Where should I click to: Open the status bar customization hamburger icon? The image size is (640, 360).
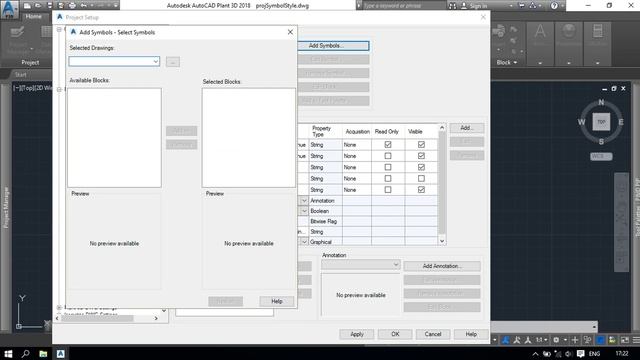pos(636,340)
